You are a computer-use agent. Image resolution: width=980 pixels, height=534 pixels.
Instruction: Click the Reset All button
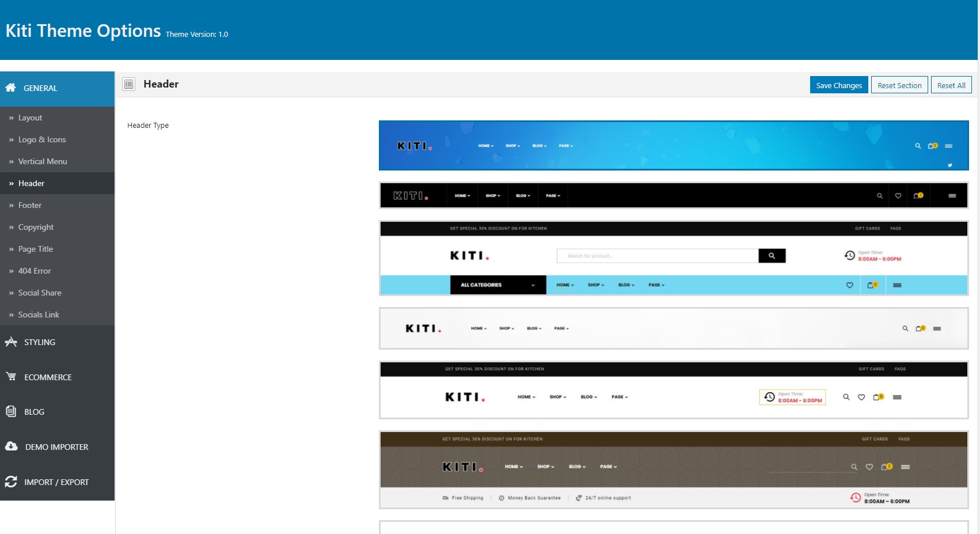pyautogui.click(x=951, y=85)
